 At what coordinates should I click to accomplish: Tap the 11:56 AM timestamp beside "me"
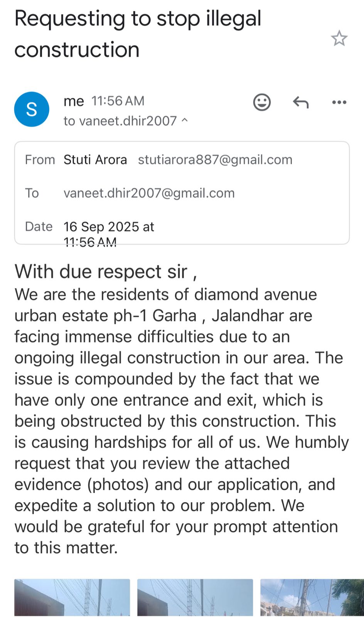click(118, 101)
